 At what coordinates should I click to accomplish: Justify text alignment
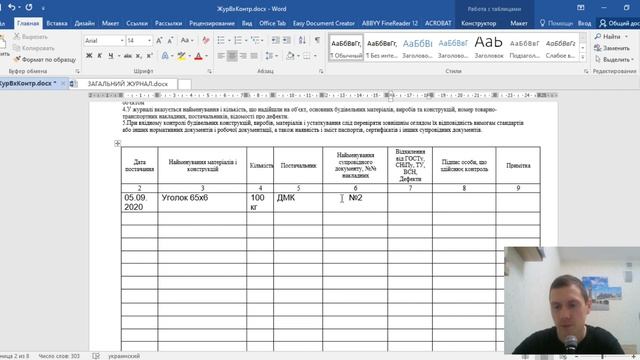[254, 56]
